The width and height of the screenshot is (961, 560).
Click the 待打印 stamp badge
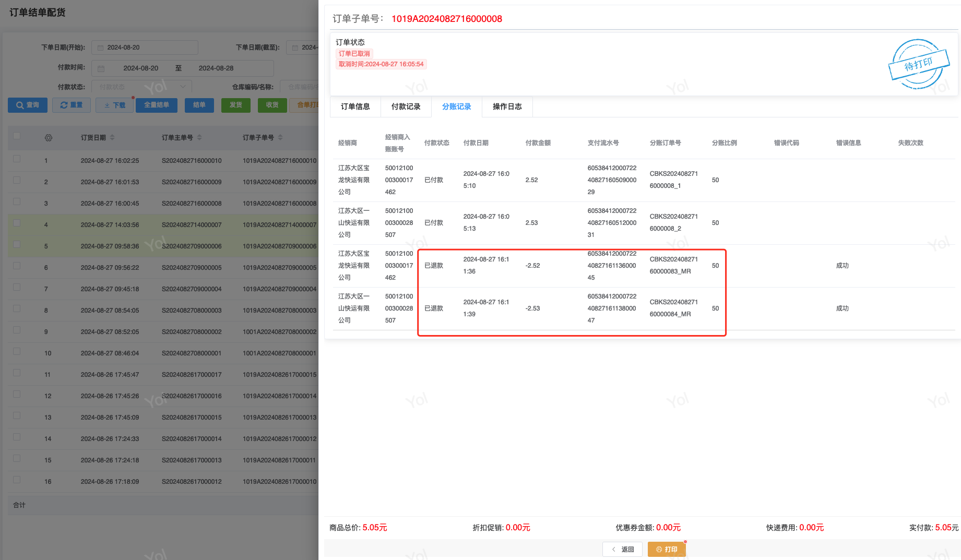[919, 64]
